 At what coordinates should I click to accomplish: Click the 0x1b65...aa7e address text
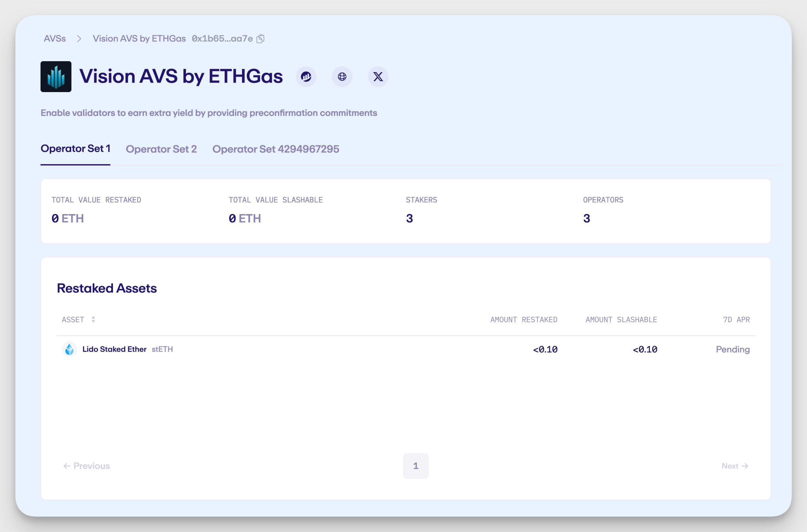(222, 39)
